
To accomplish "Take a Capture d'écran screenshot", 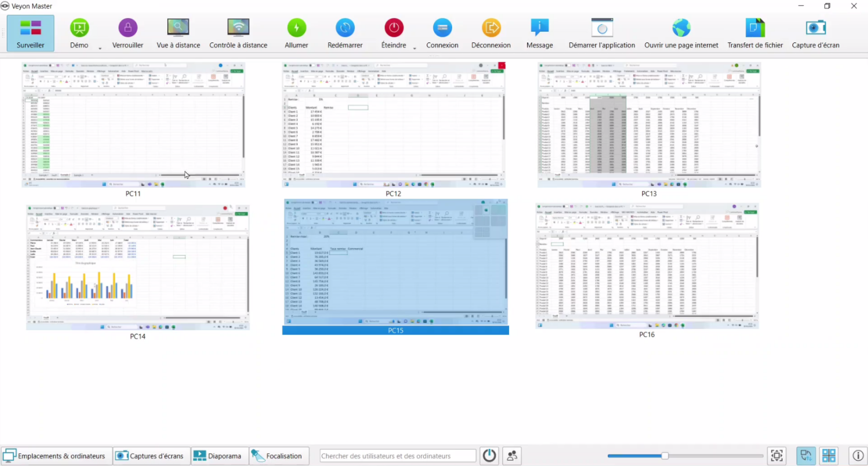I will 815,28.
